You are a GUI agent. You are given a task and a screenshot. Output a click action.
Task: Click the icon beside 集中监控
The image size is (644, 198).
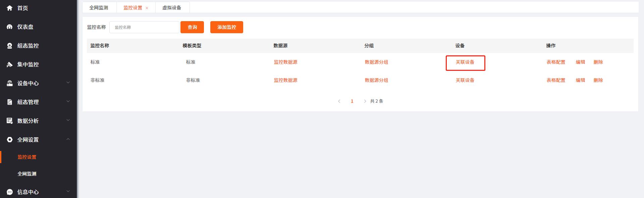click(9, 64)
